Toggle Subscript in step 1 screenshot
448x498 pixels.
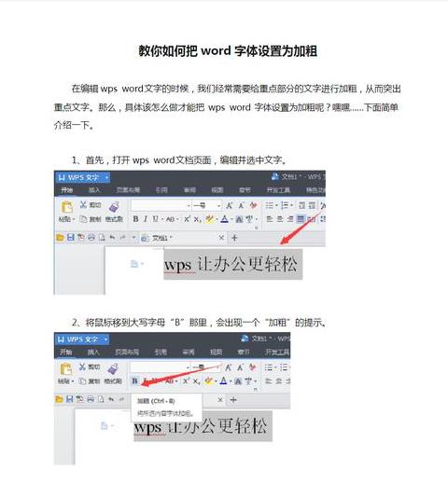coord(198,219)
